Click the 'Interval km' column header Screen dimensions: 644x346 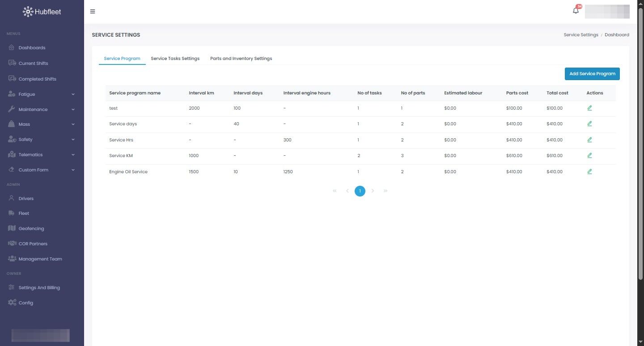(202, 93)
